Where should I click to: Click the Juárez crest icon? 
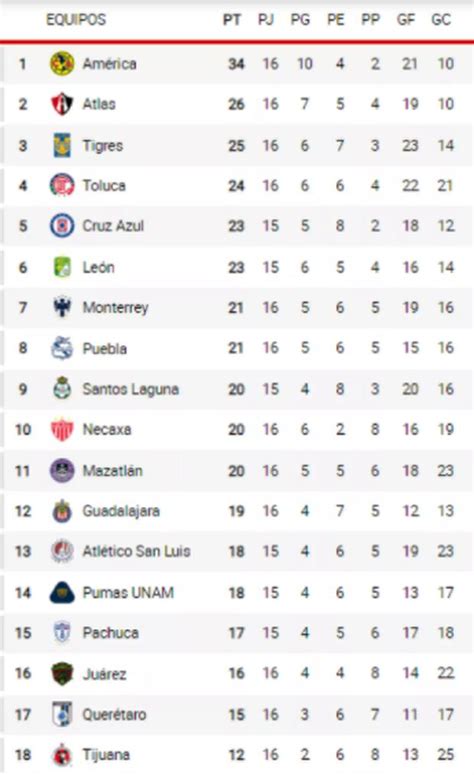[x=62, y=673]
